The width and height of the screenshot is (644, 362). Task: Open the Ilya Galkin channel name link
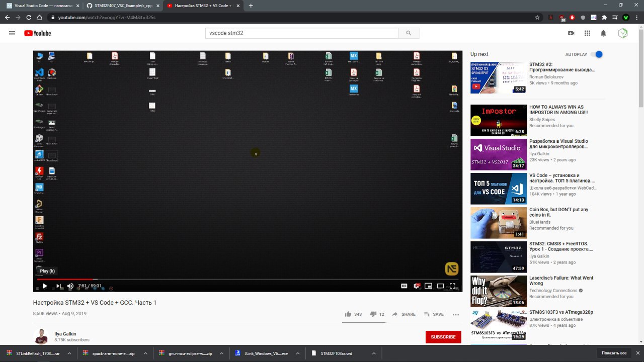tap(65, 334)
